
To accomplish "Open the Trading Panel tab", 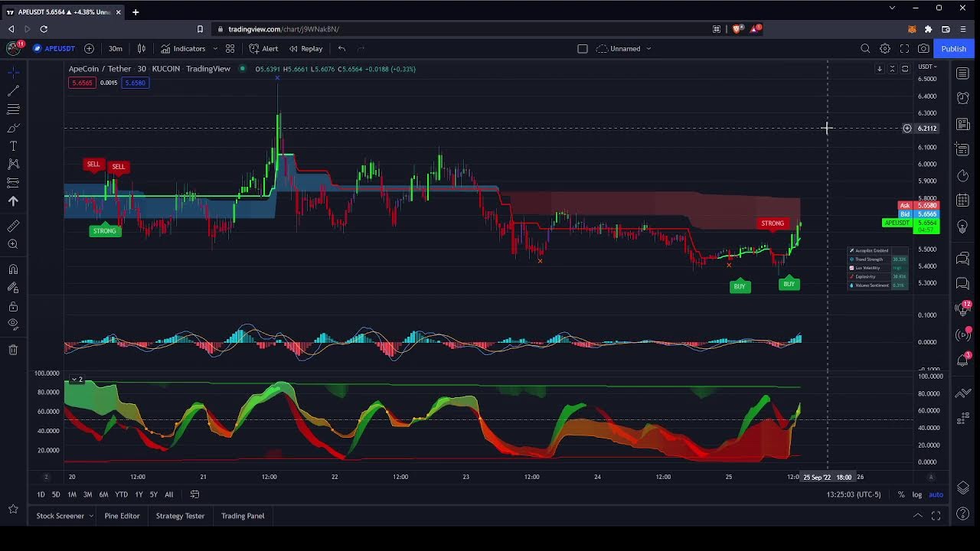I will tap(243, 516).
